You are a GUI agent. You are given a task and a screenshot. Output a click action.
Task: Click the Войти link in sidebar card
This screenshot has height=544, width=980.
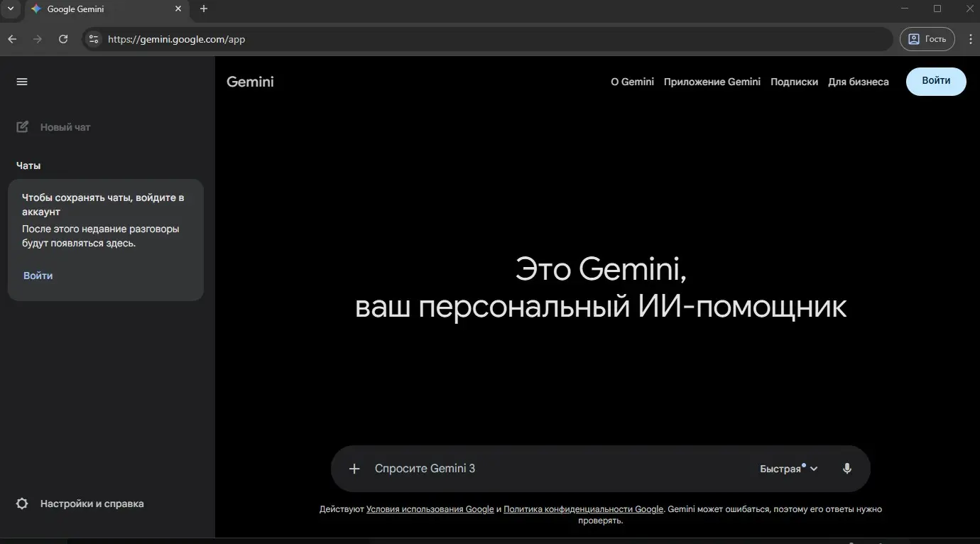(x=38, y=276)
